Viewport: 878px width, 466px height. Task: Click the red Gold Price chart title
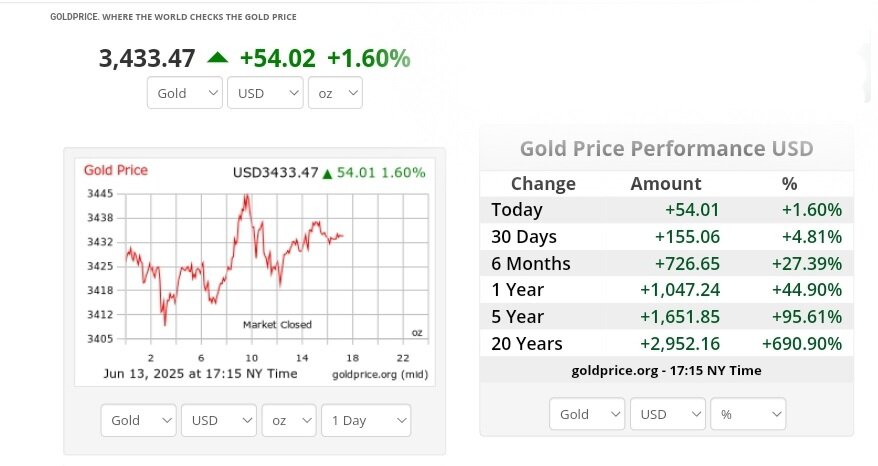pos(116,171)
